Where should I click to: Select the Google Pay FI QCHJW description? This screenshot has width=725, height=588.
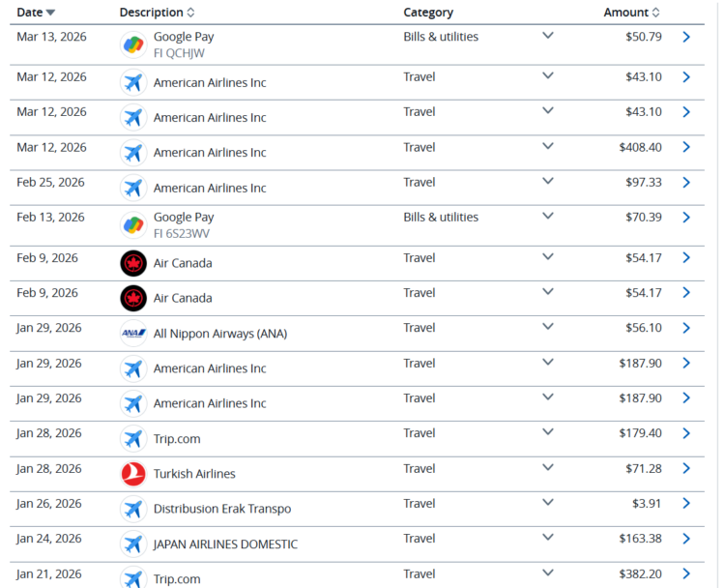tap(184, 44)
